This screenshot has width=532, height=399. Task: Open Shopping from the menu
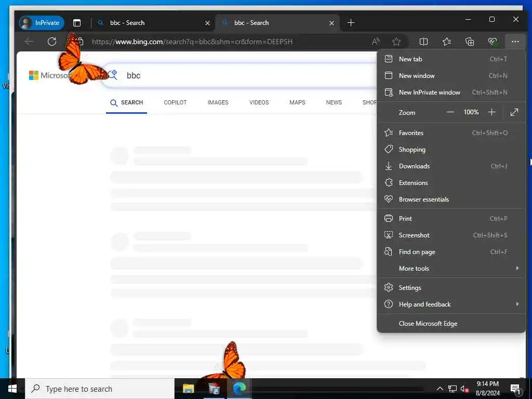click(451, 150)
